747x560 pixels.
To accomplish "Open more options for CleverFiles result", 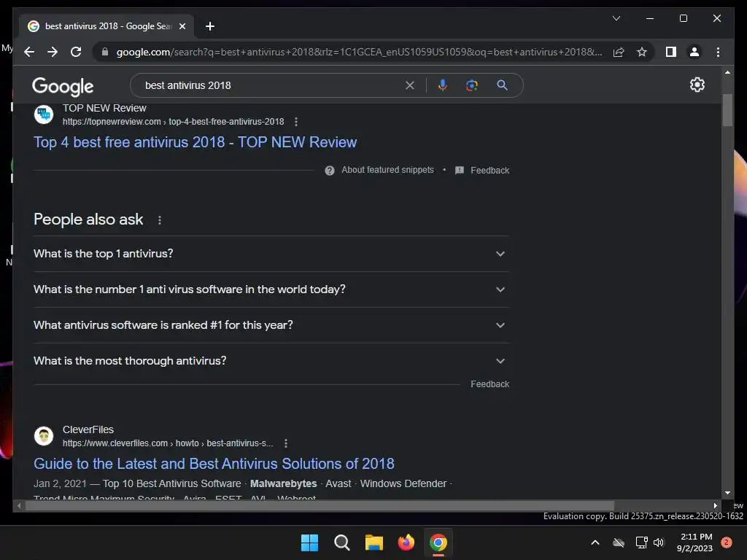I will click(x=286, y=443).
